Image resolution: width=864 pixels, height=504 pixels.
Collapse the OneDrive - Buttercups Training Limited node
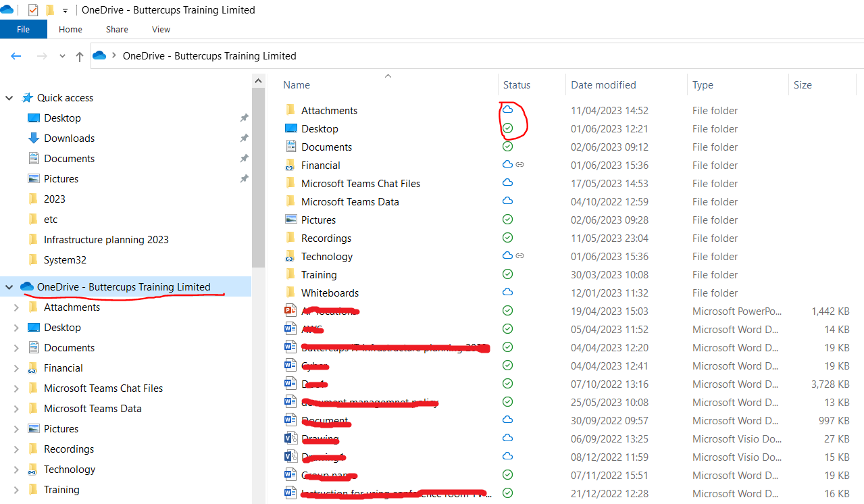point(9,287)
